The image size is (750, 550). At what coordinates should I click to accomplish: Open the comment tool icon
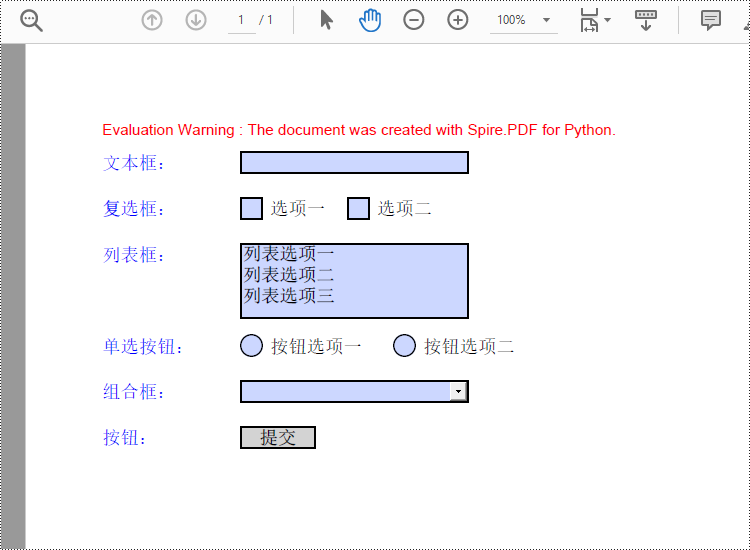[711, 21]
